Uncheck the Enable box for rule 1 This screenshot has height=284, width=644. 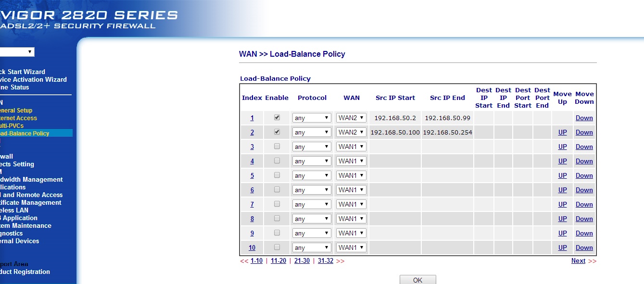pyautogui.click(x=277, y=117)
